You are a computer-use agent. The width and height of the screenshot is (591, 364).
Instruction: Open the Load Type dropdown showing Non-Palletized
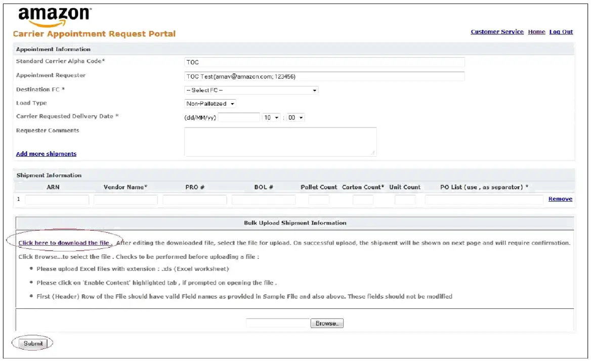point(209,103)
